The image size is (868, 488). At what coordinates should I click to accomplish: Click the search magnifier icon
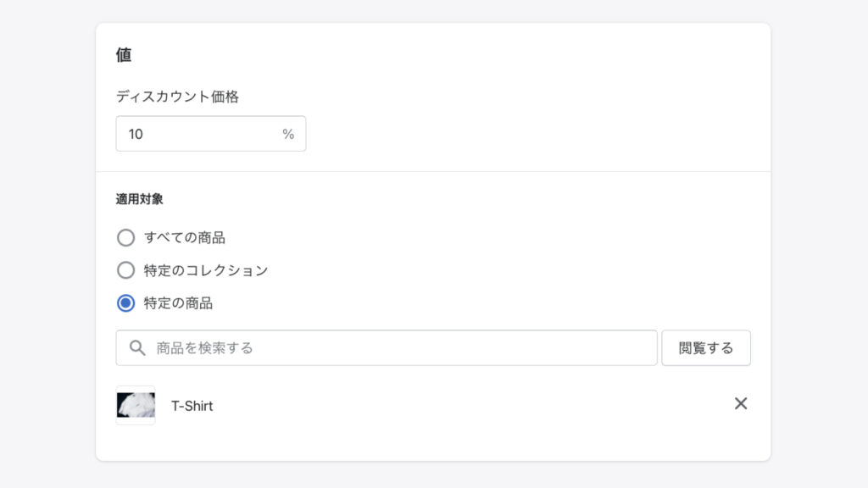coord(137,348)
